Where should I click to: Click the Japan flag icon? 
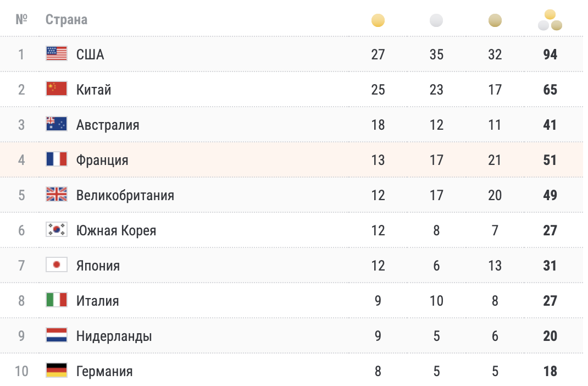click(57, 265)
